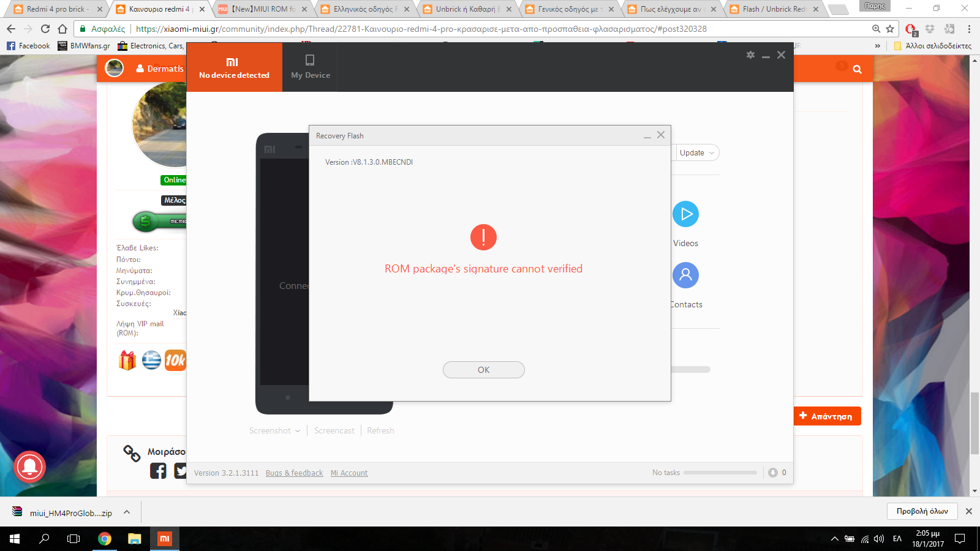
Task: Show hidden system tray icons
Action: 834,539
